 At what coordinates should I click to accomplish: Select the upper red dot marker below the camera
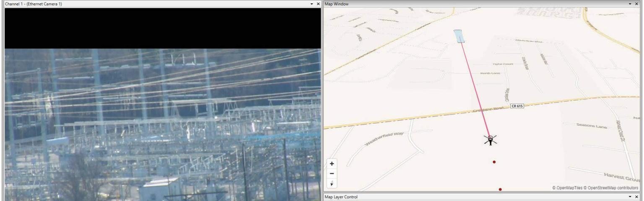click(x=494, y=162)
